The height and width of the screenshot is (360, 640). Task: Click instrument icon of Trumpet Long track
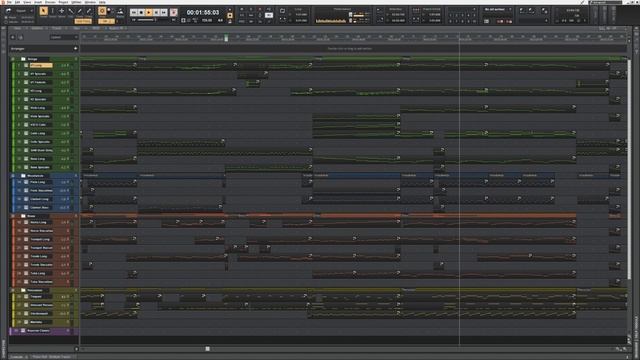click(x=26, y=239)
